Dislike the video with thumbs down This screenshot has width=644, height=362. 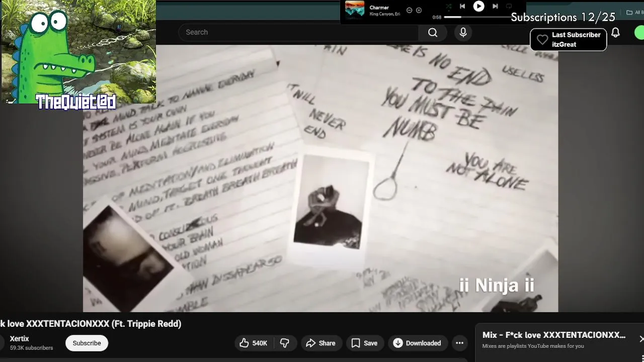(x=285, y=343)
